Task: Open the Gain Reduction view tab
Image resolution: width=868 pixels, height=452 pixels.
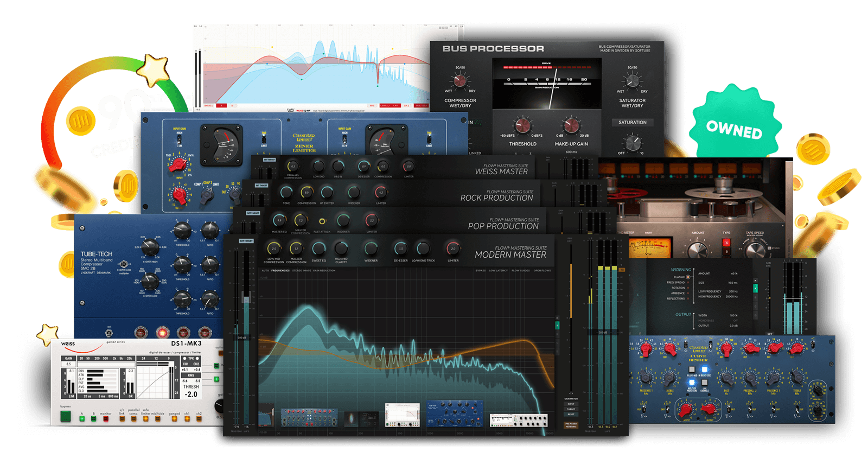Action: pos(324,270)
